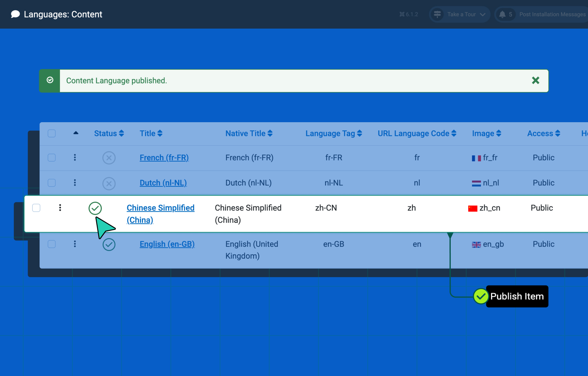Click the green success check icon in alert
Image resolution: width=588 pixels, height=376 pixels.
[x=50, y=80]
